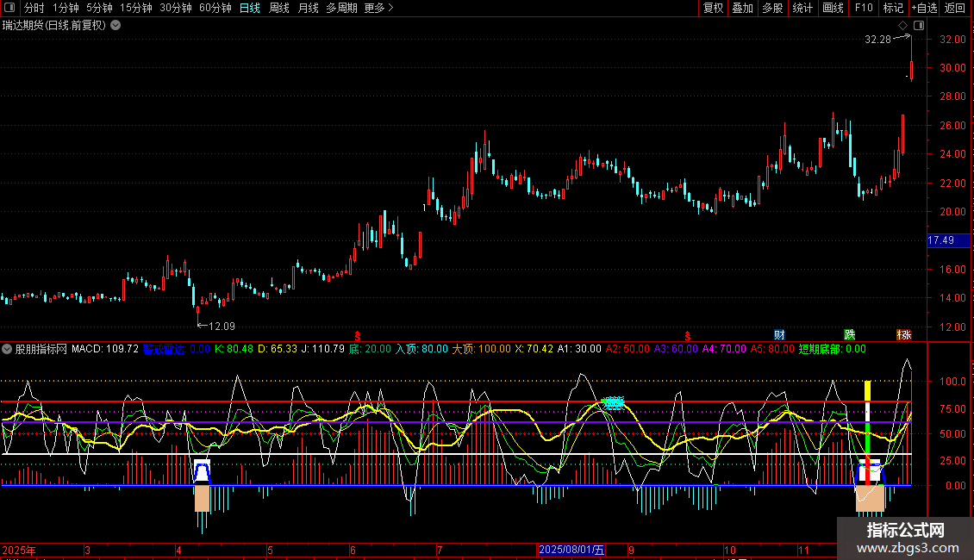
Task: Toggle the left sidebar panel icon
Action: point(9,8)
